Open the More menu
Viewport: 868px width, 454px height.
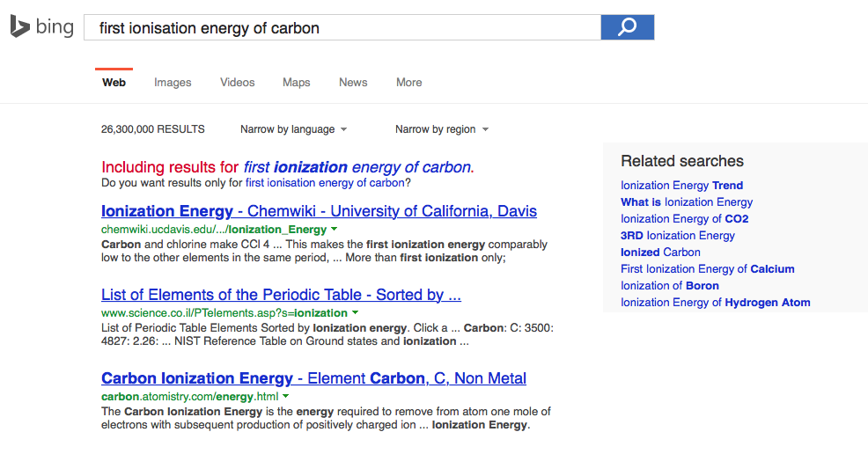coord(409,83)
